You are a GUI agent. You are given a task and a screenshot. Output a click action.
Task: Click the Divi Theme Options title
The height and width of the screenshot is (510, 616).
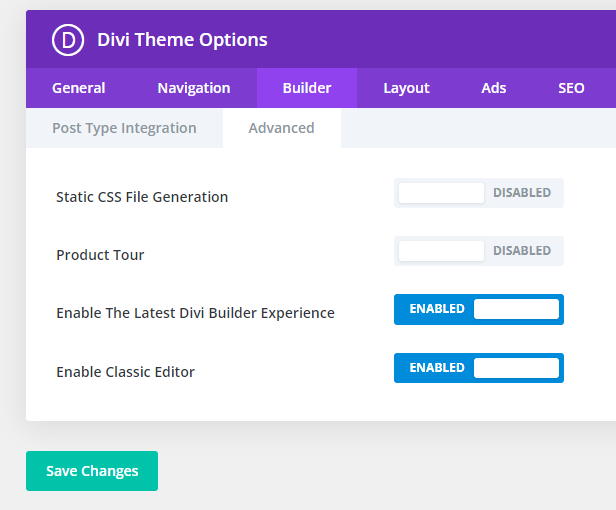(x=182, y=40)
